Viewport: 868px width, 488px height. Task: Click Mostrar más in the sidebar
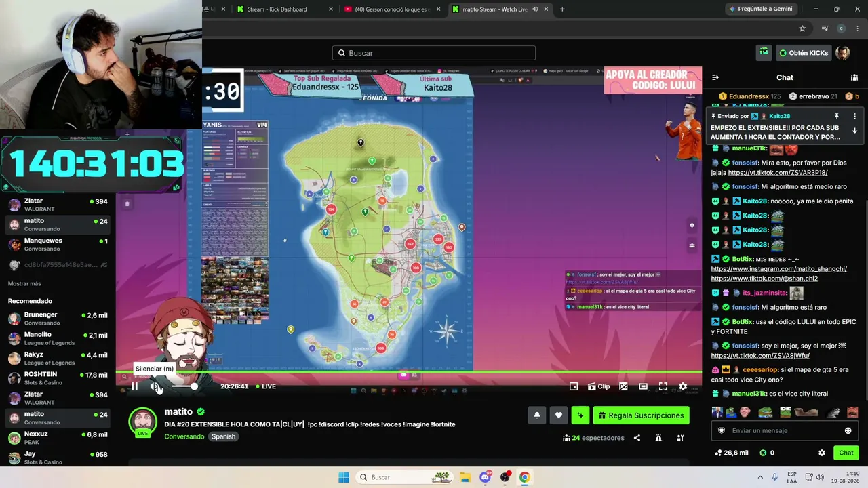(x=24, y=284)
